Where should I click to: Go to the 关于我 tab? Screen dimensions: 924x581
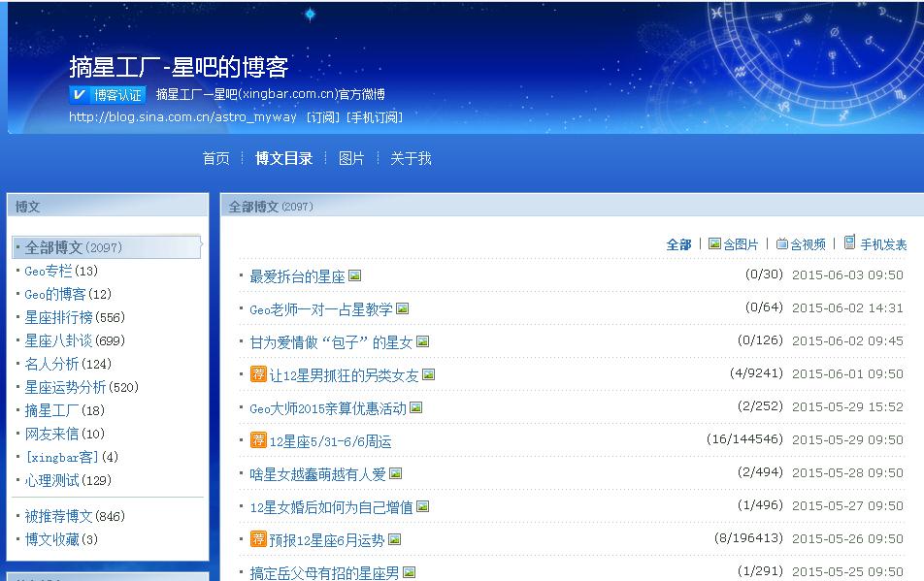click(x=411, y=158)
